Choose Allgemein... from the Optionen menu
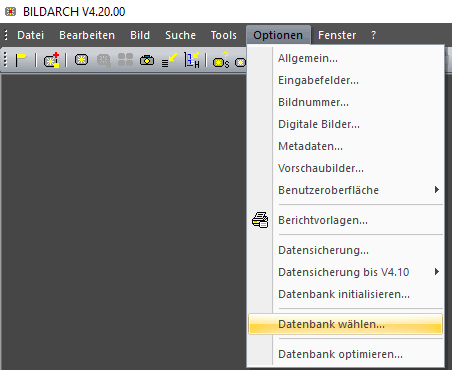The image size is (452, 370). pyautogui.click(x=345, y=58)
